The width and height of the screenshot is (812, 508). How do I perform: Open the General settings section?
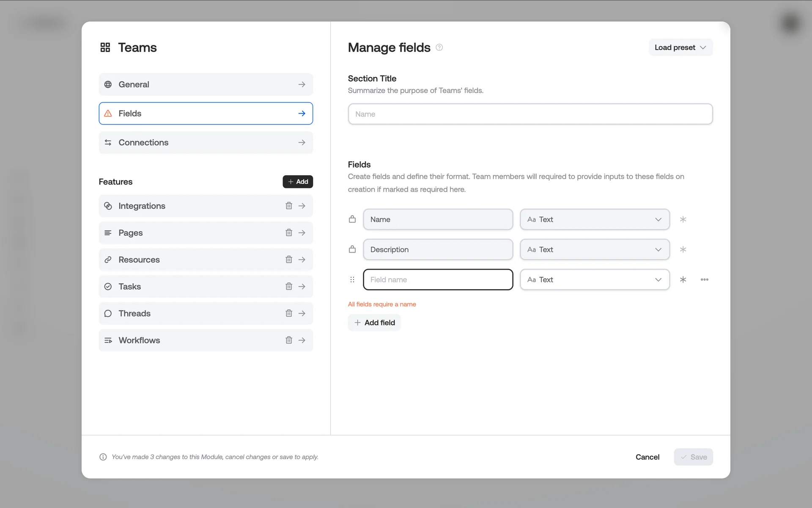[x=206, y=84]
